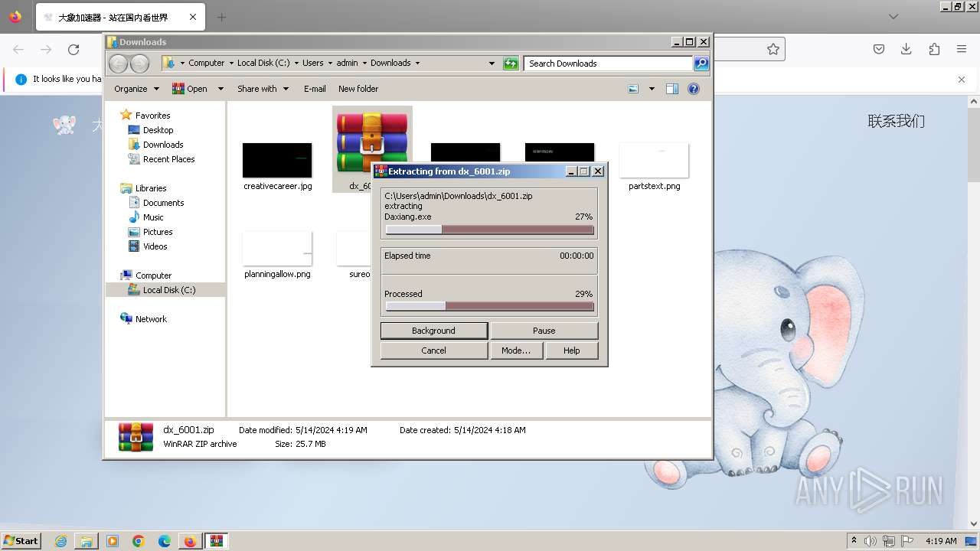
Task: Click the Background button in extraction dialog
Action: 433,331
